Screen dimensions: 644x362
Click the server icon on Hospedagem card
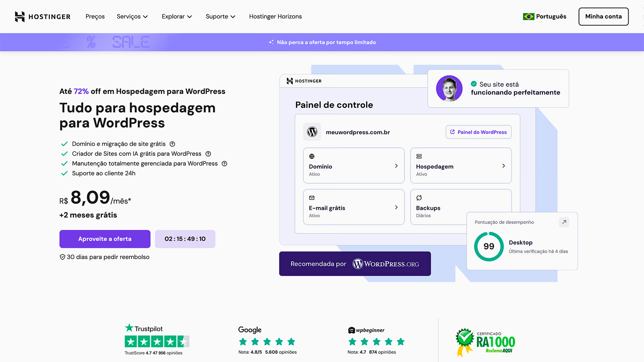[419, 157]
